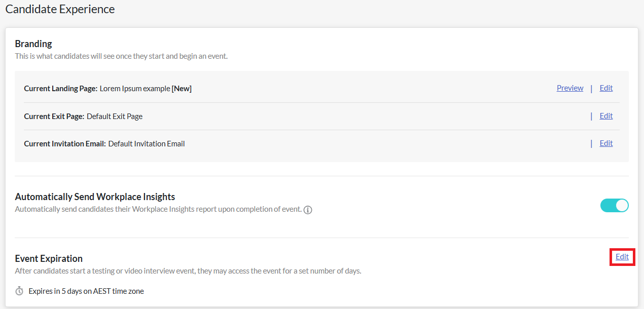Screen dimensions: 644x309
Task: Click the stopwatch icon next to expiration text
Action: pos(19,291)
